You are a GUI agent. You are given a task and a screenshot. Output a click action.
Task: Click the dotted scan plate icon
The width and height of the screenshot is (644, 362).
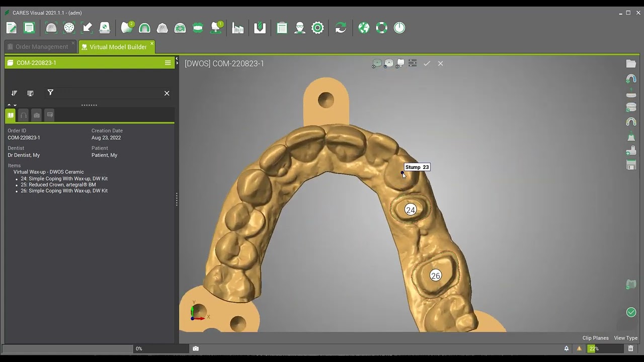tap(69, 28)
